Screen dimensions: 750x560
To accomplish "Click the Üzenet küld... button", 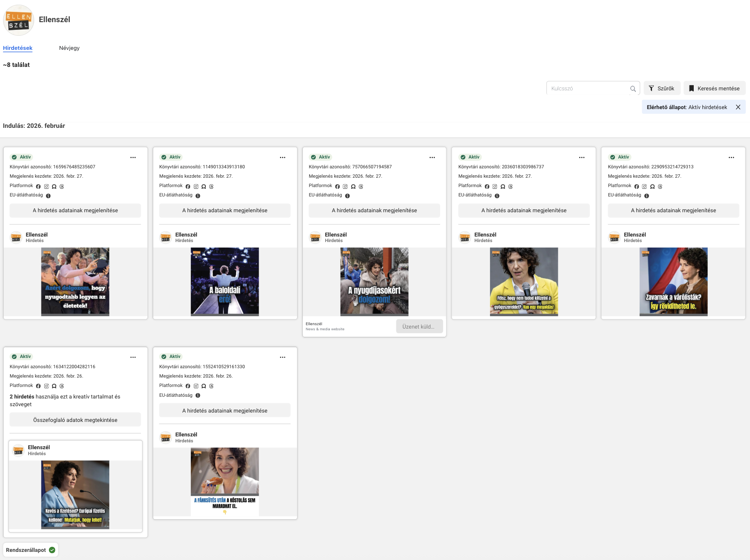I will click(x=419, y=326).
